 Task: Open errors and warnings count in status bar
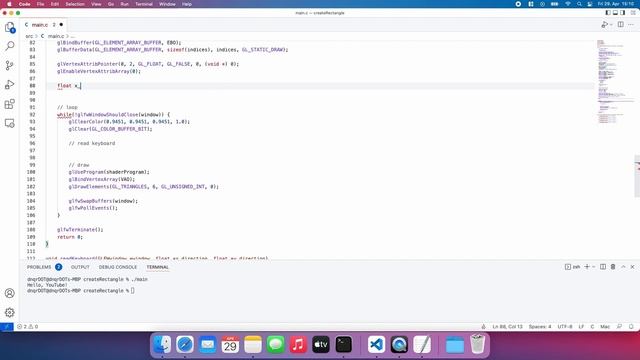(x=28, y=327)
